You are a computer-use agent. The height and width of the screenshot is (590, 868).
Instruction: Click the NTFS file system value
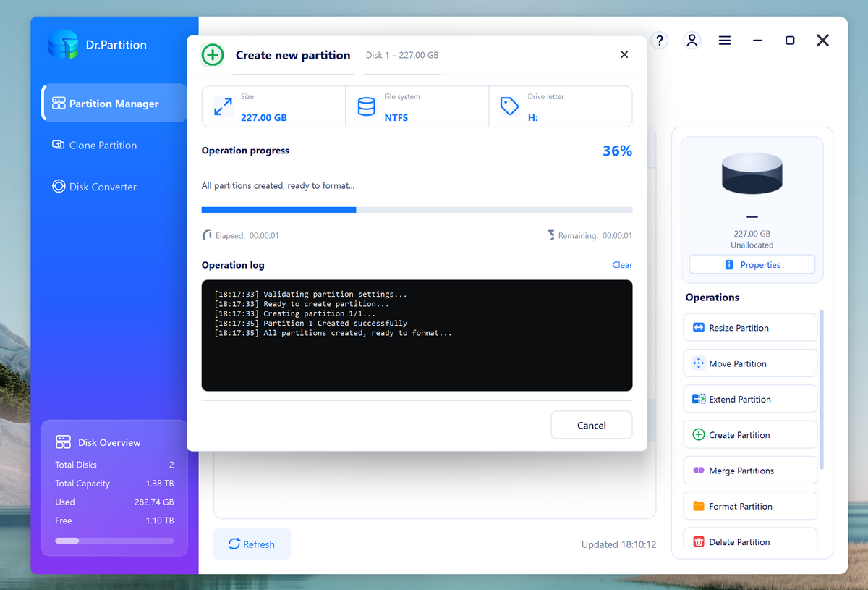coord(396,117)
